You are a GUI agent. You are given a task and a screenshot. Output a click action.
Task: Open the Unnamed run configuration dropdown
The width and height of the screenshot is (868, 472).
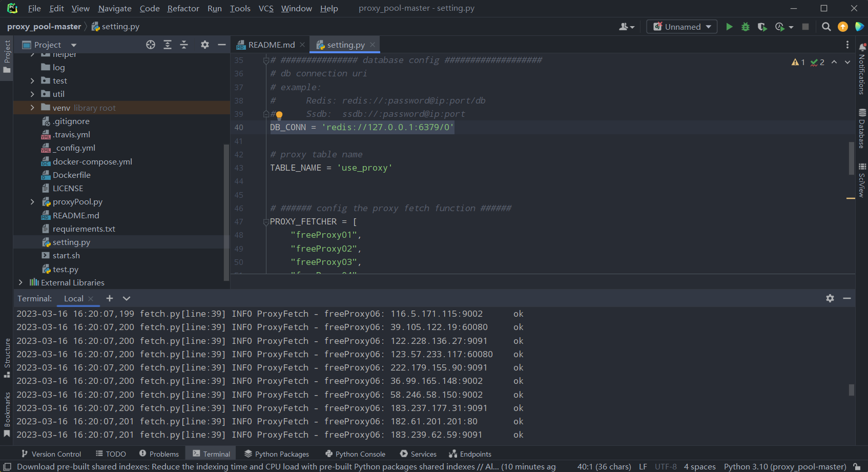click(x=682, y=27)
